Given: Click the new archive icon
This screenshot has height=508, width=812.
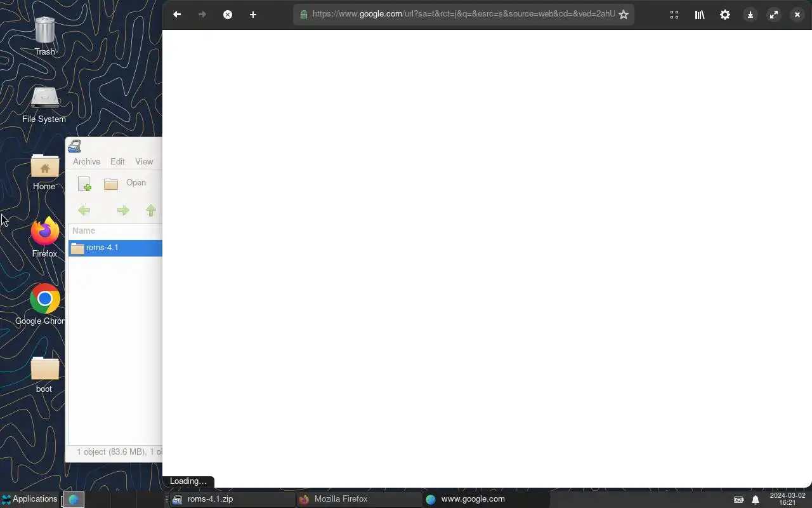Looking at the screenshot, I should pyautogui.click(x=84, y=184).
